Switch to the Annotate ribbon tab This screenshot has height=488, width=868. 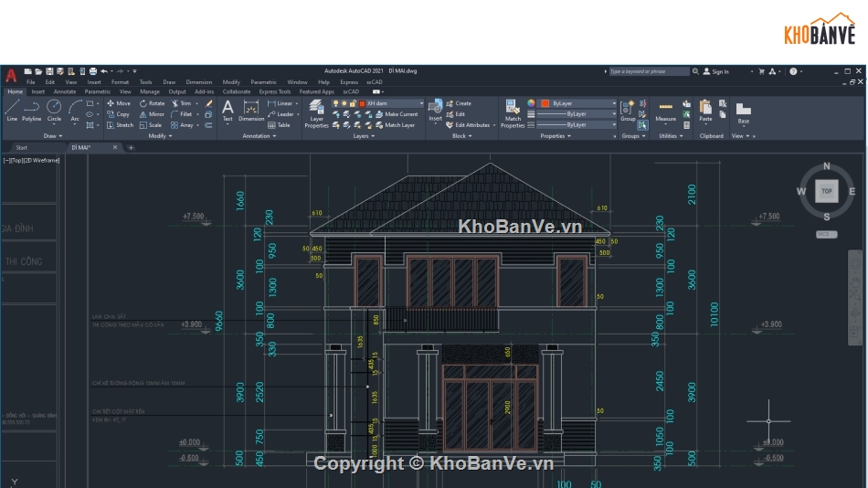[65, 92]
